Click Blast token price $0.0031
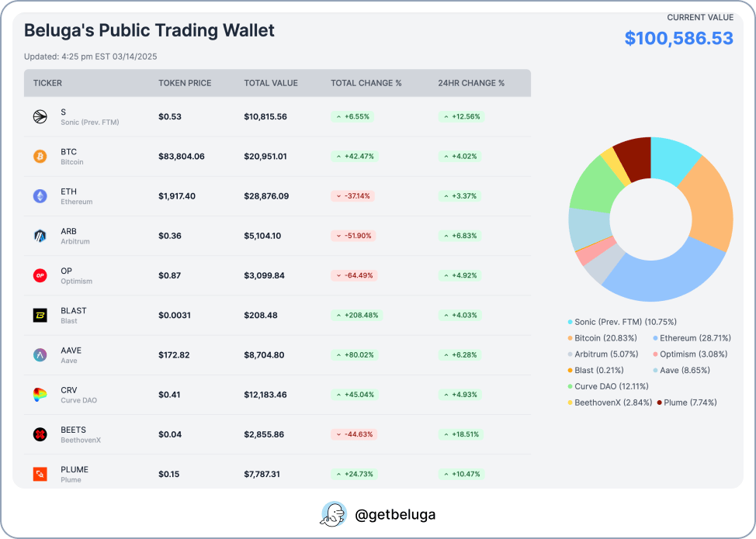Image resolution: width=756 pixels, height=539 pixels. click(x=175, y=316)
